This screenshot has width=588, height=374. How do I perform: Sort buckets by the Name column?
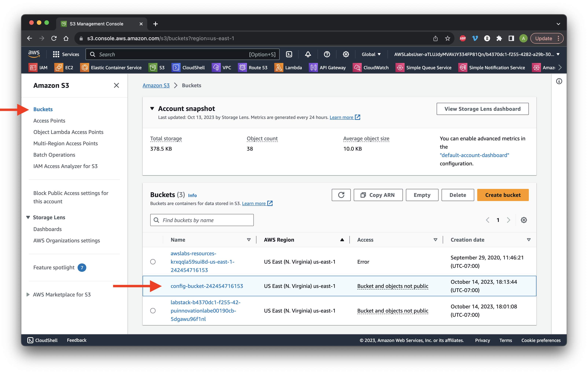pos(249,240)
